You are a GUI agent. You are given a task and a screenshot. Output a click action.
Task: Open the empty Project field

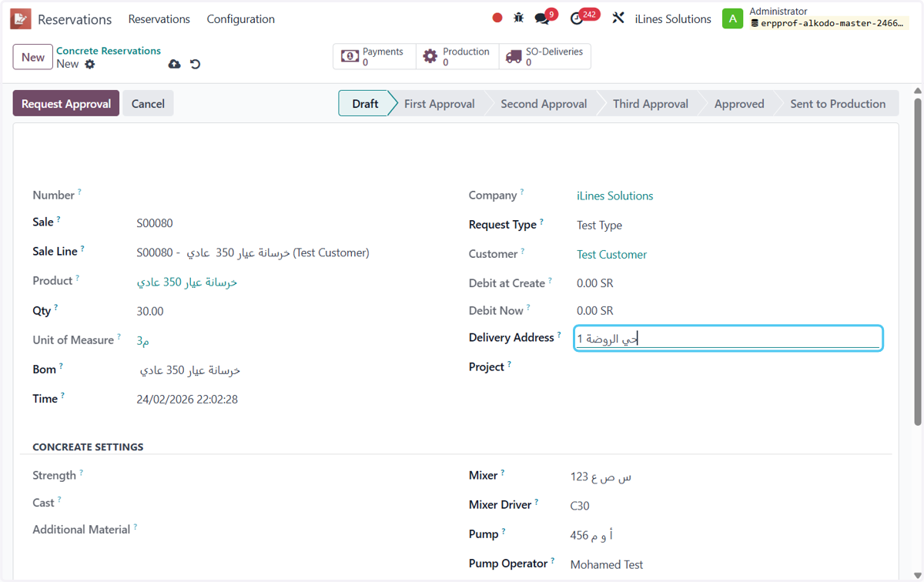coord(728,368)
